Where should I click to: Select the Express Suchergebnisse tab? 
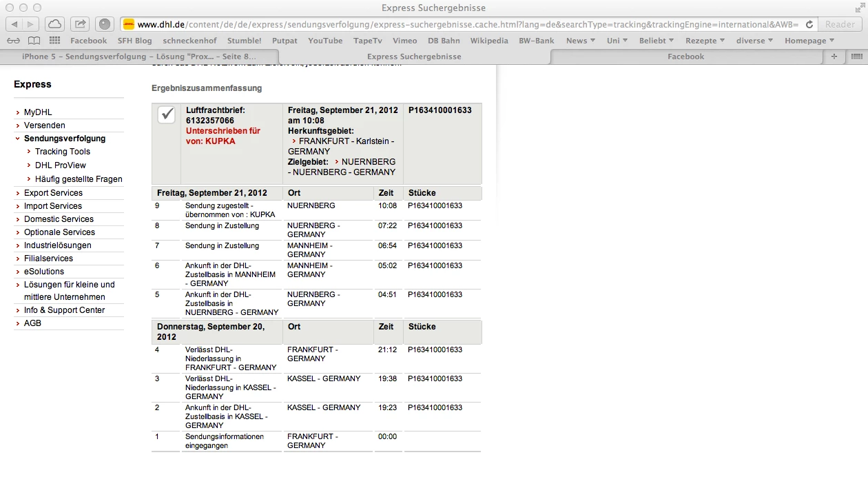point(414,57)
